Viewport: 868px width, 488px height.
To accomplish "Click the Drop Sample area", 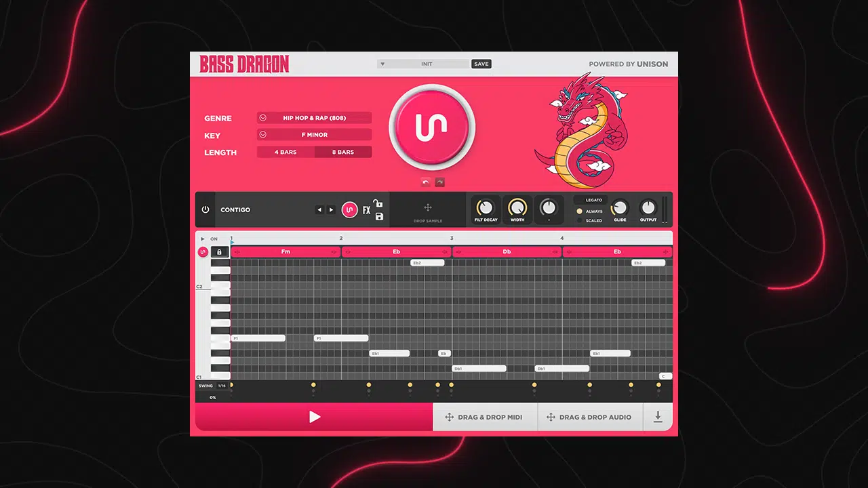I will tap(428, 210).
